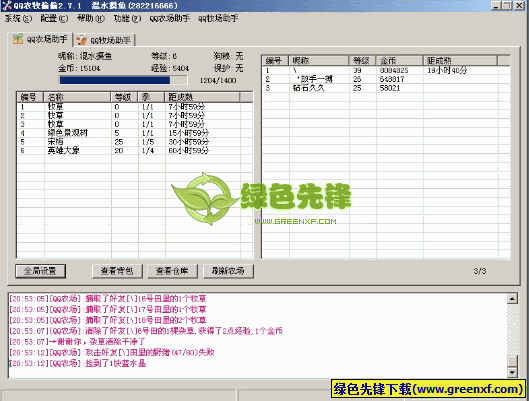This screenshot has height=401, width=529.
Task: Click the crop table 等级 column header
Action: (124, 97)
